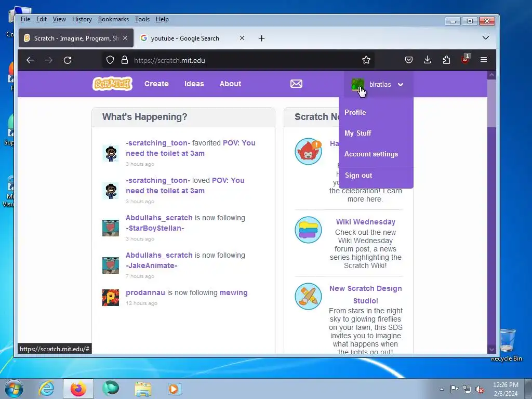The height and width of the screenshot is (399, 532).
Task: Open the View menu
Action: [x=59, y=19]
